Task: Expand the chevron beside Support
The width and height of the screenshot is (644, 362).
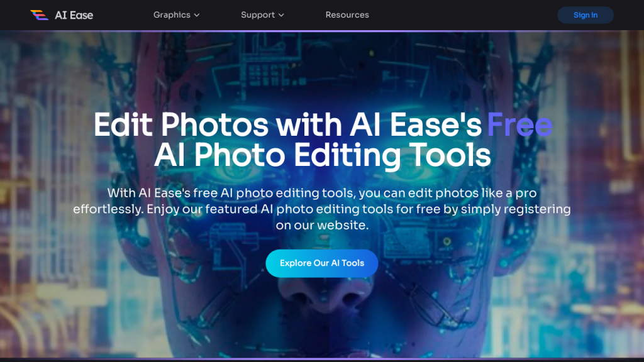Action: point(281,15)
